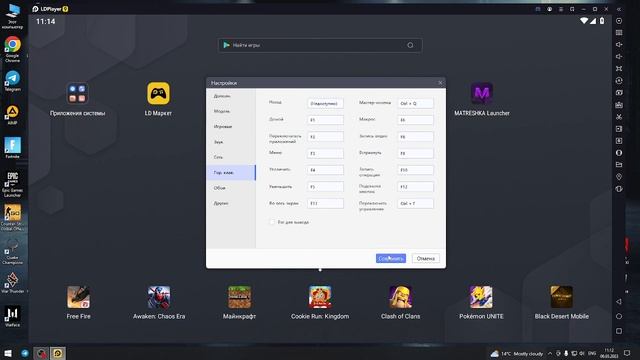Open the LD Маркет app
The width and height of the screenshot is (640, 360).
158,93
